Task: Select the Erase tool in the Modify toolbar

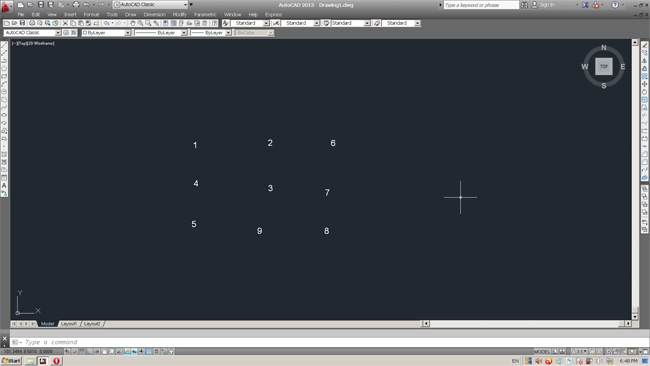Action: click(645, 45)
